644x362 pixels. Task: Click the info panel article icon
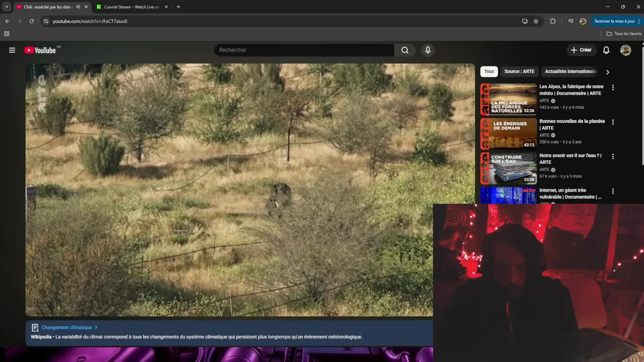(x=35, y=327)
